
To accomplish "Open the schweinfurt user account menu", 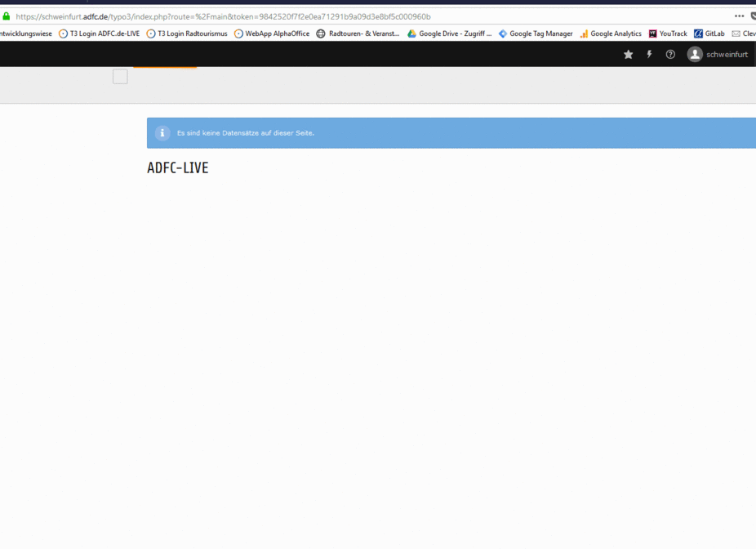I will click(x=718, y=55).
